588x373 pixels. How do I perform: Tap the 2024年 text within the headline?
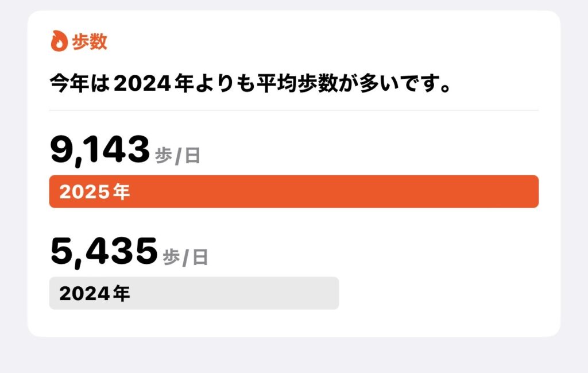pyautogui.click(x=153, y=83)
